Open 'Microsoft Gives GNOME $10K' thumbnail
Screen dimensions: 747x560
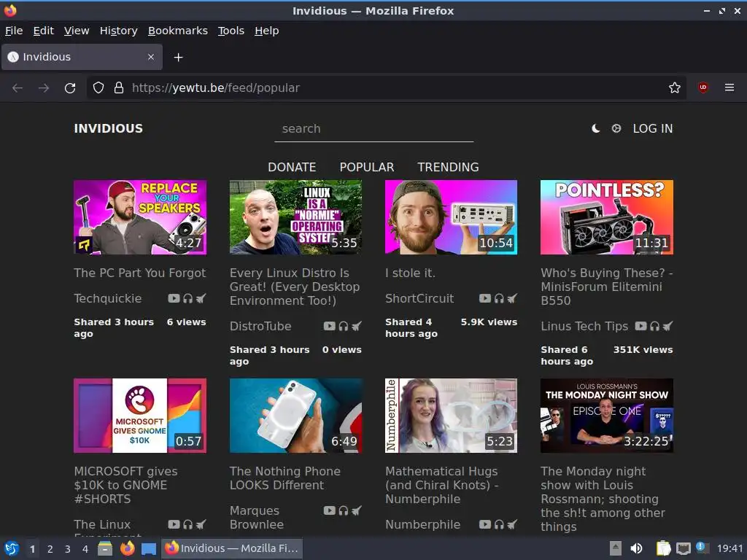[140, 416]
